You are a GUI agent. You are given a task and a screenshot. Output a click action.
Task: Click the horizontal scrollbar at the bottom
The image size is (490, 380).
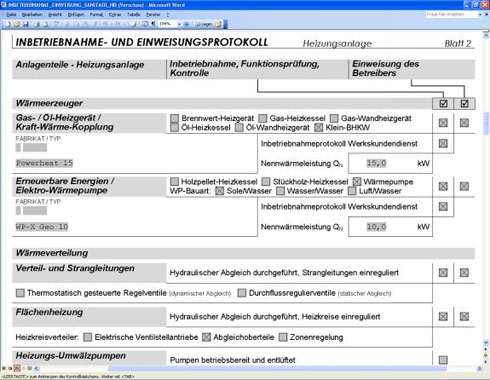(276, 368)
